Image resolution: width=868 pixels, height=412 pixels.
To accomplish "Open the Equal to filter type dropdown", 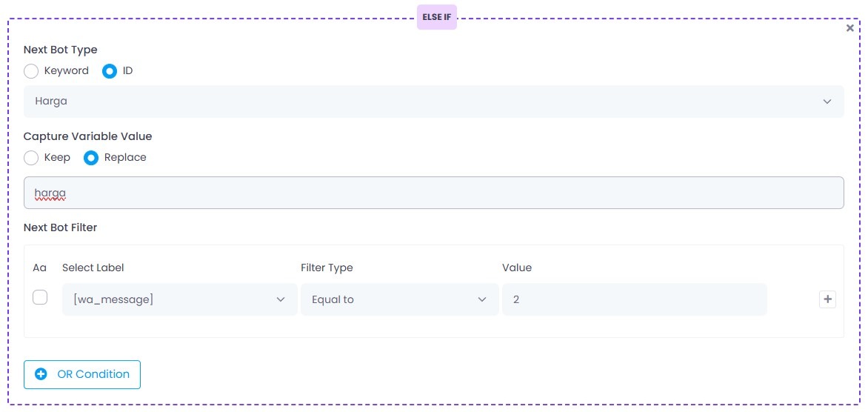I will click(x=400, y=299).
